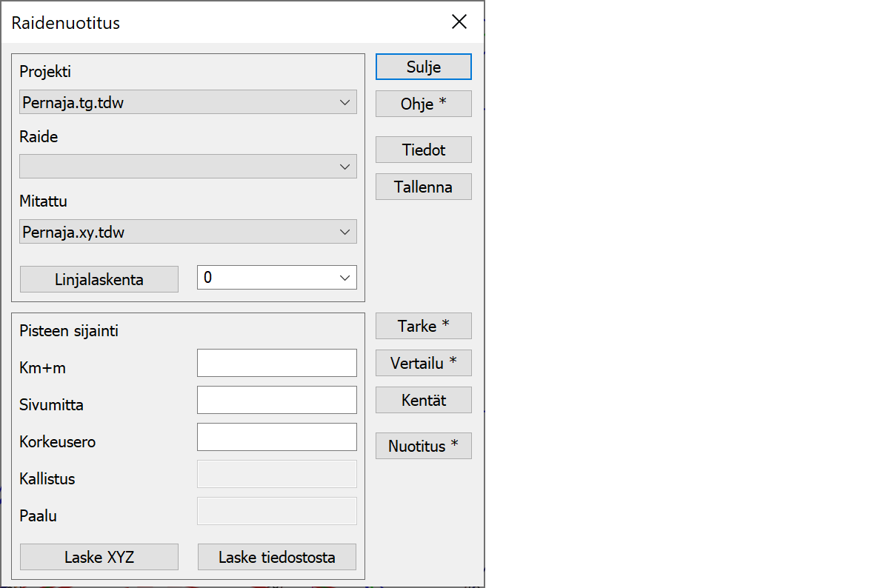Focus the Km+m input field

(x=276, y=363)
